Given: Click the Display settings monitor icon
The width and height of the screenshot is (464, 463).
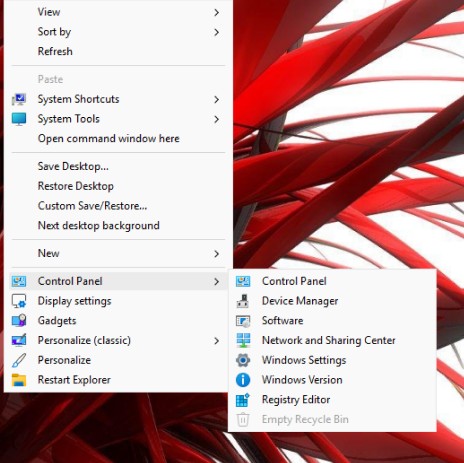Looking at the screenshot, I should pos(19,301).
